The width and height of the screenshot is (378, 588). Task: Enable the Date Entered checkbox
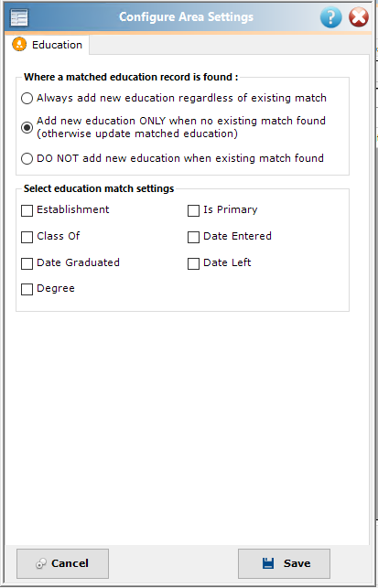click(193, 237)
